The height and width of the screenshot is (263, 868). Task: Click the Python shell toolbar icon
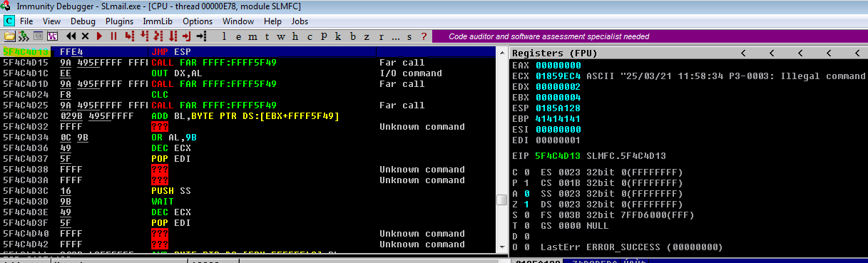[24, 36]
